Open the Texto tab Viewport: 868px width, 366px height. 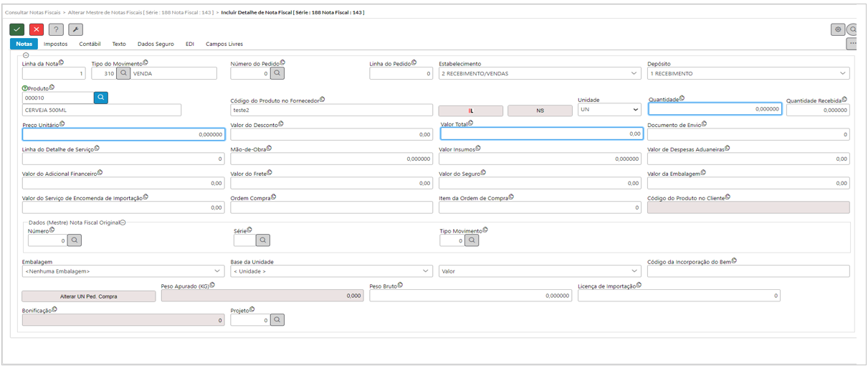click(x=119, y=44)
